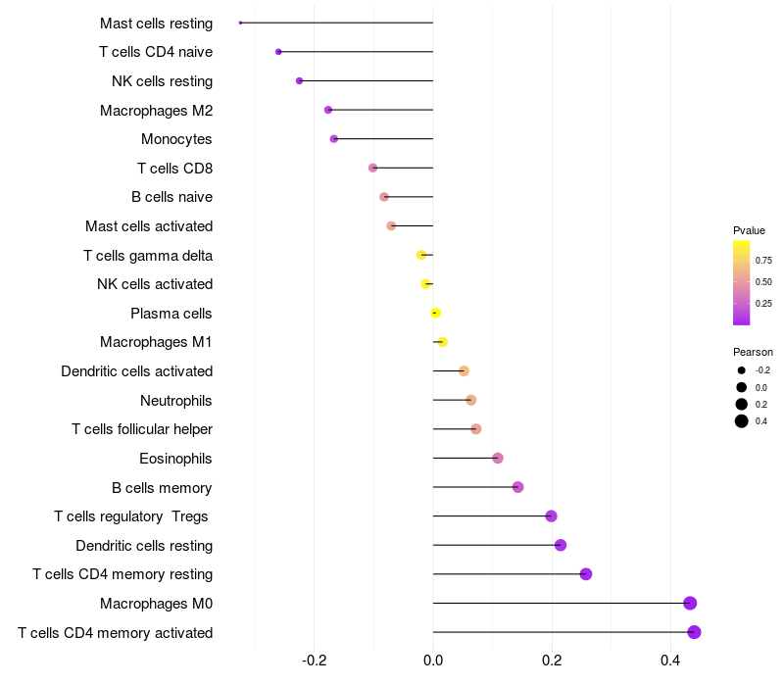Click the -0.2 x-axis tick label
The image size is (784, 686).
(314, 661)
